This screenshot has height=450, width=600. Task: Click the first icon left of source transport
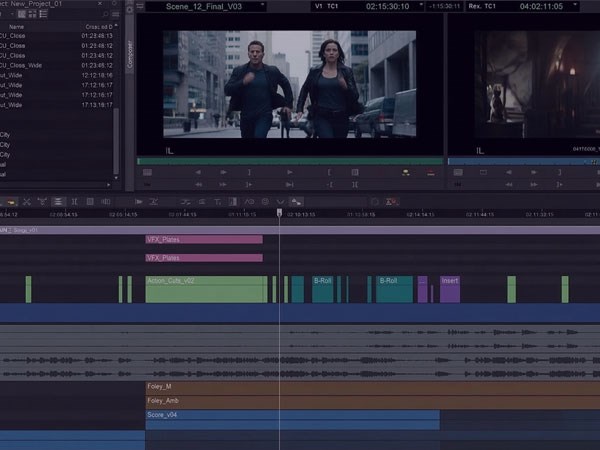[x=148, y=172]
